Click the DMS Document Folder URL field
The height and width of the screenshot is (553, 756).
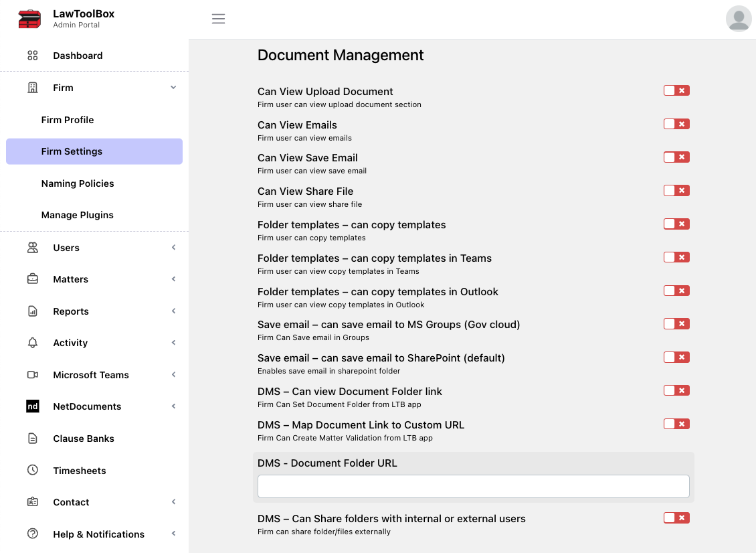(474, 487)
